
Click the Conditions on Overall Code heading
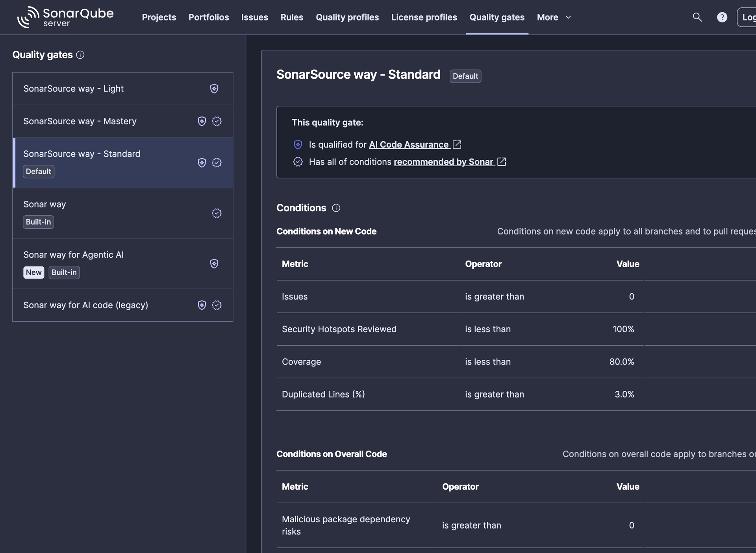tap(332, 454)
